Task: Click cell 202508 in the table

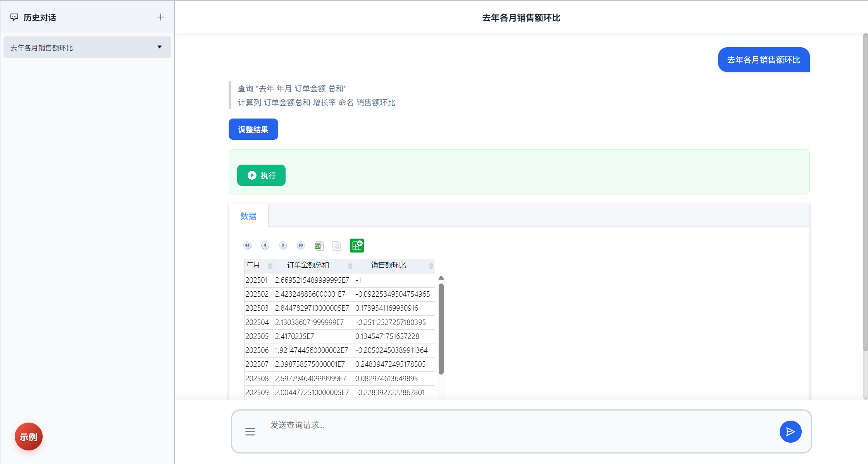Action: (x=259, y=378)
